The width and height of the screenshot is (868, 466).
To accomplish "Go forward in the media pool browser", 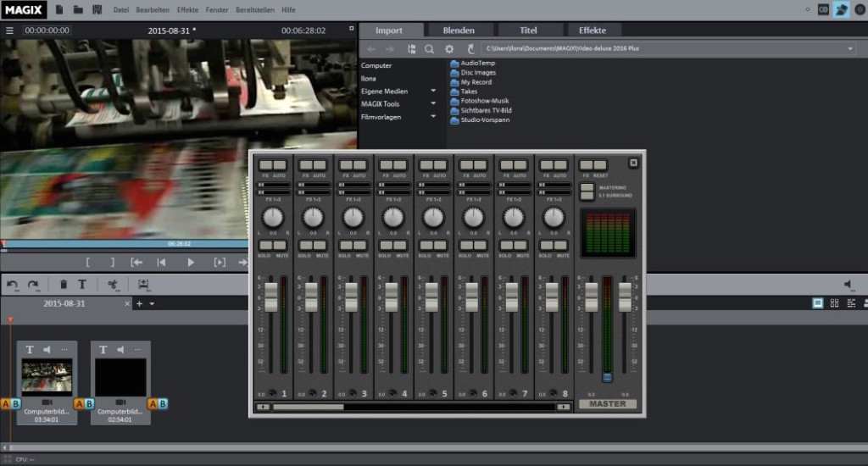I will pyautogui.click(x=390, y=49).
